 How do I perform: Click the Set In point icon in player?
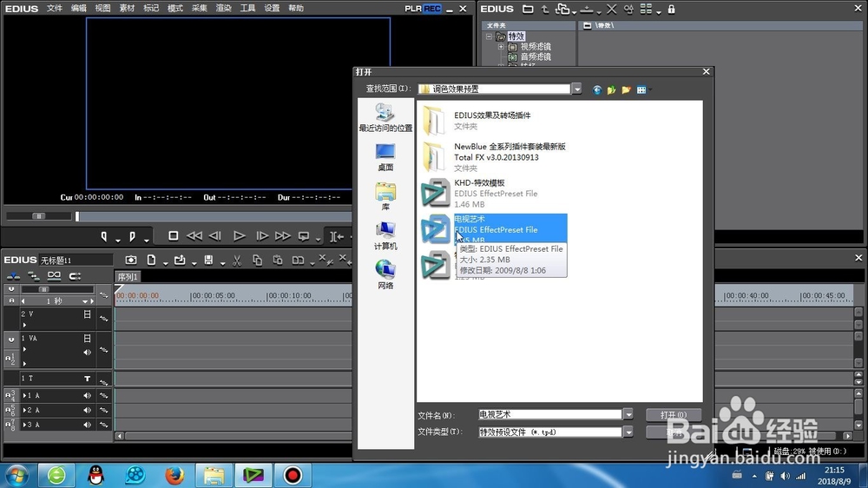pyautogui.click(x=104, y=236)
